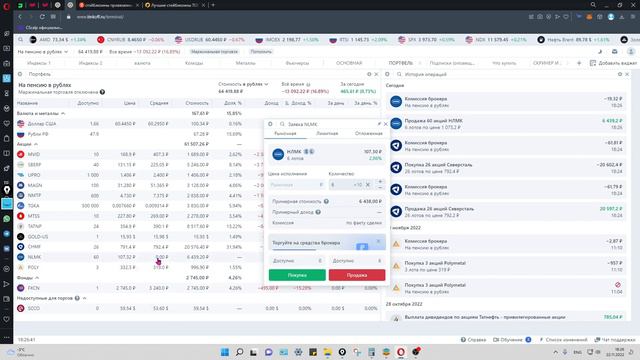640x360 pixels.
Task: Show help for Примерный доход
Action: tap(318, 212)
